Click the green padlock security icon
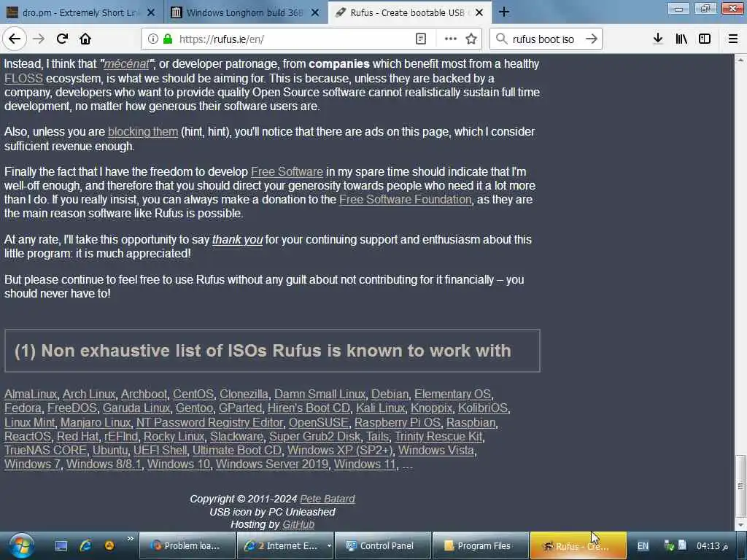This screenshot has height=560, width=747. tap(168, 39)
